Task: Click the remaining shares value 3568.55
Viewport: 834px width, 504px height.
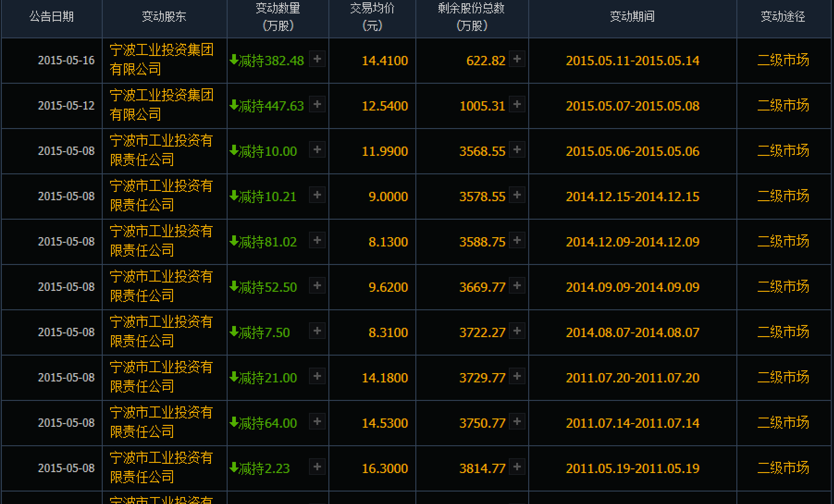Action: point(482,151)
